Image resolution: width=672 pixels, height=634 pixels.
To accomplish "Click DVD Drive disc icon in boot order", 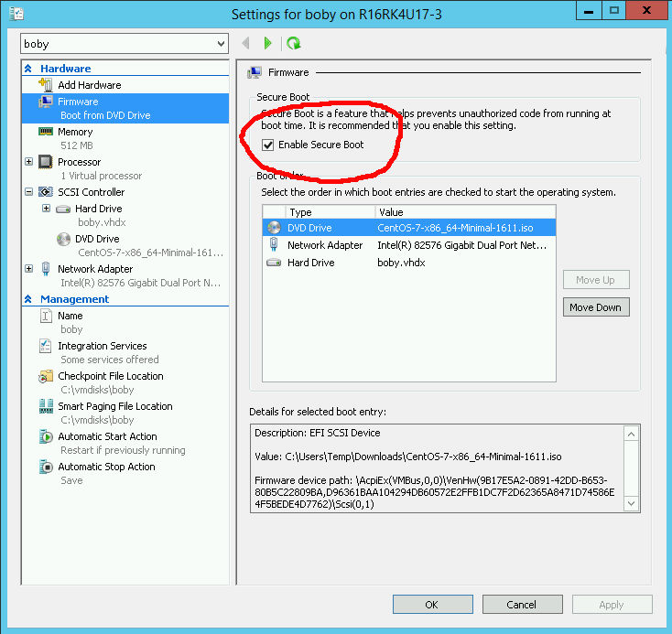I will [274, 228].
